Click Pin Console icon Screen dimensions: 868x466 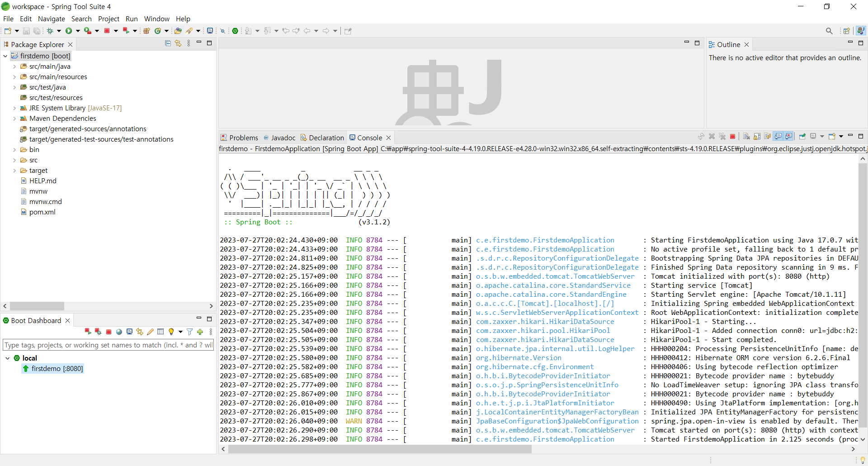pyautogui.click(x=802, y=136)
